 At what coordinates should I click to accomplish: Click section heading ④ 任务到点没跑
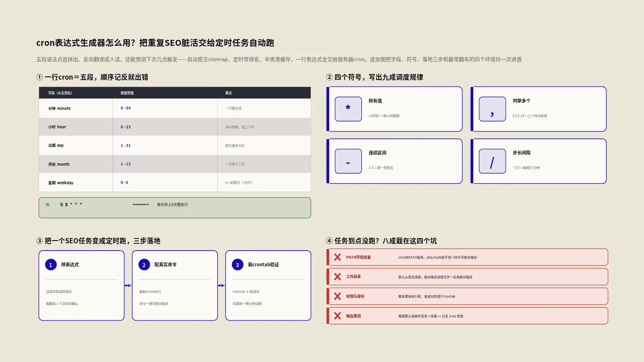tap(381, 241)
